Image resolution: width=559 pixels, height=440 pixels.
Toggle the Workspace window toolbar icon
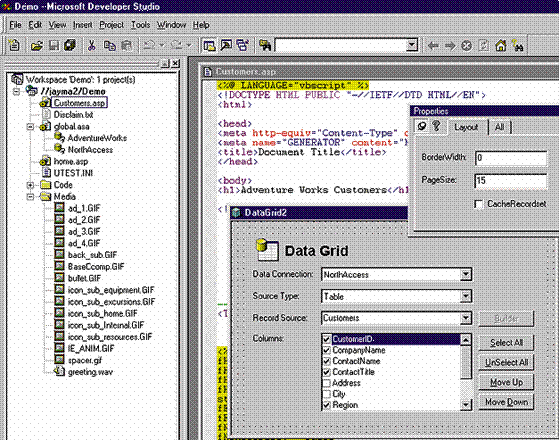[209, 45]
